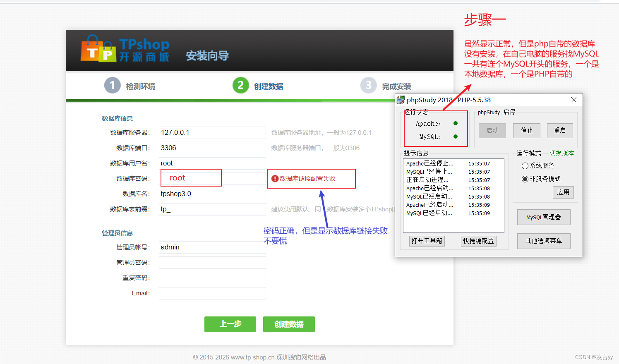Screen dimensions: 619x364
Task: Click the 管理员密码 input field
Action: [x=212, y=263]
